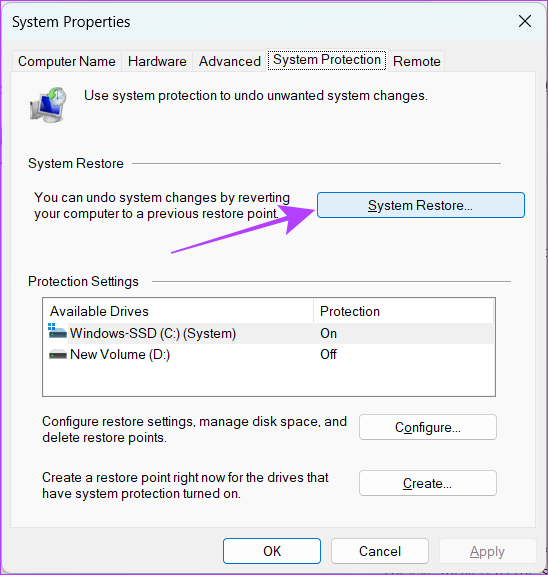Cancel the System Properties dialog

[380, 551]
